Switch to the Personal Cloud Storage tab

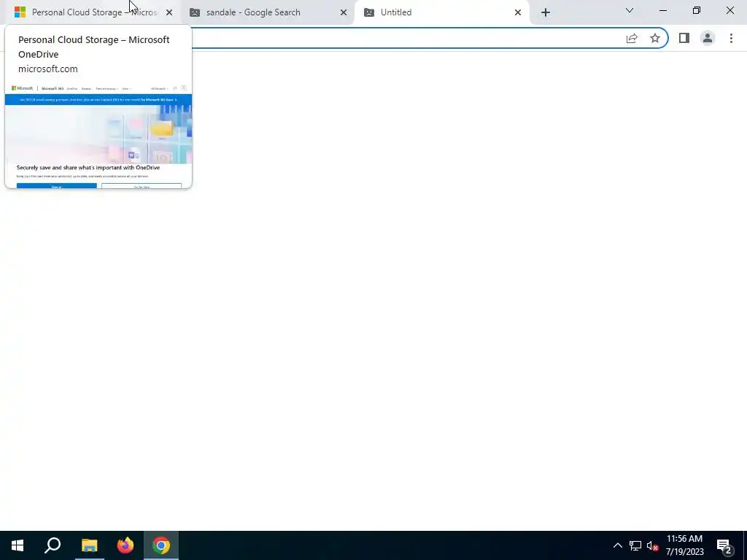click(x=93, y=12)
